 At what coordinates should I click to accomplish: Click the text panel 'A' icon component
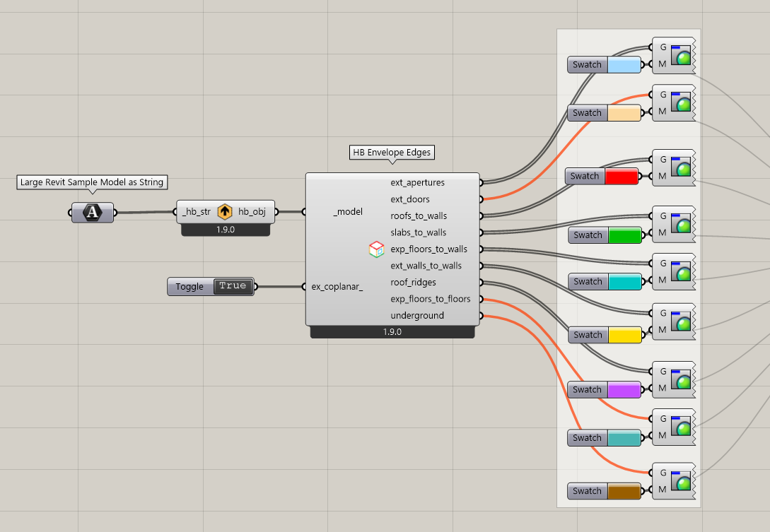pos(93,212)
